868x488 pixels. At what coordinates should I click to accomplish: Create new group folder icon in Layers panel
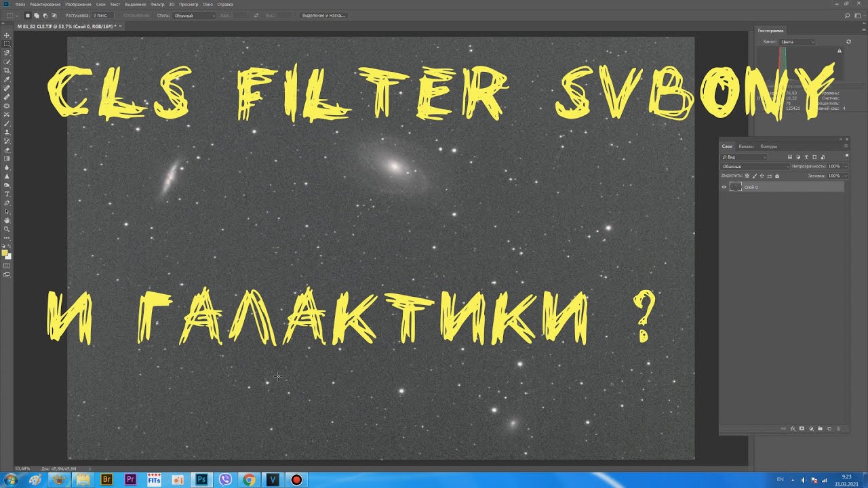point(820,428)
